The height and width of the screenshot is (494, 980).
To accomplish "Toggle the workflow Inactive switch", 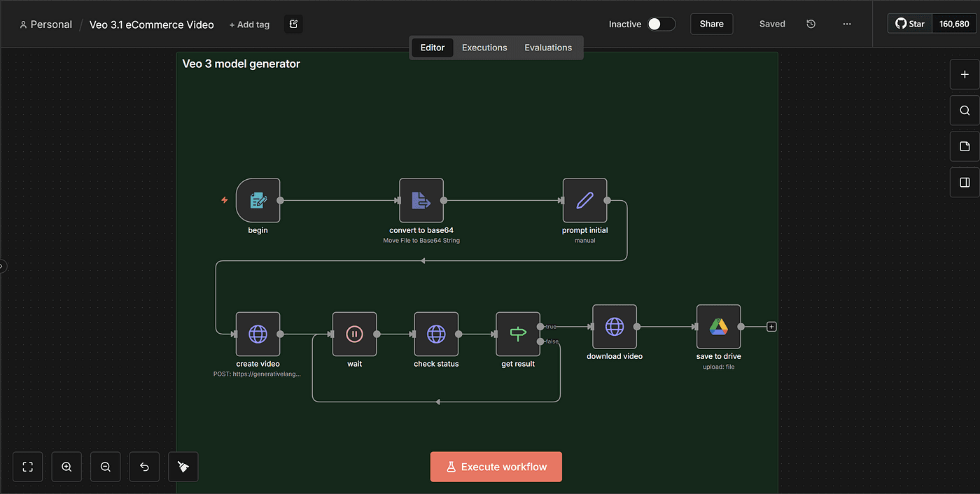I will pos(660,24).
